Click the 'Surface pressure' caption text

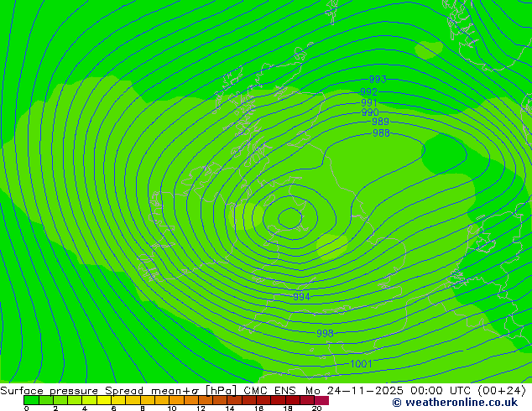(x=50, y=391)
